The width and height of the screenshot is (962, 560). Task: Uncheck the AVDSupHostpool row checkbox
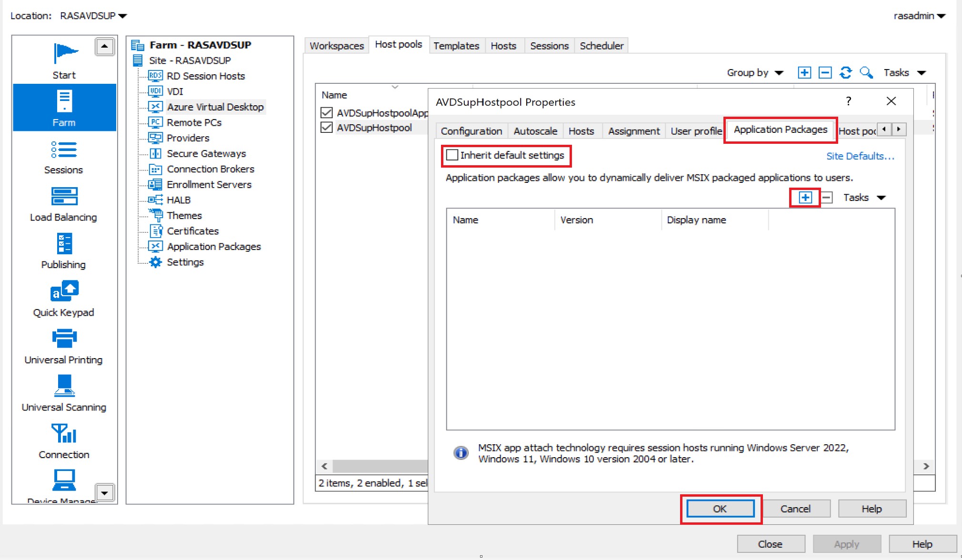pyautogui.click(x=326, y=128)
